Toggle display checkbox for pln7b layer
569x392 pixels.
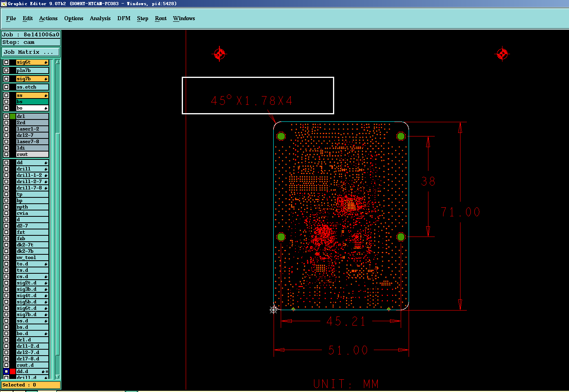pyautogui.click(x=6, y=70)
